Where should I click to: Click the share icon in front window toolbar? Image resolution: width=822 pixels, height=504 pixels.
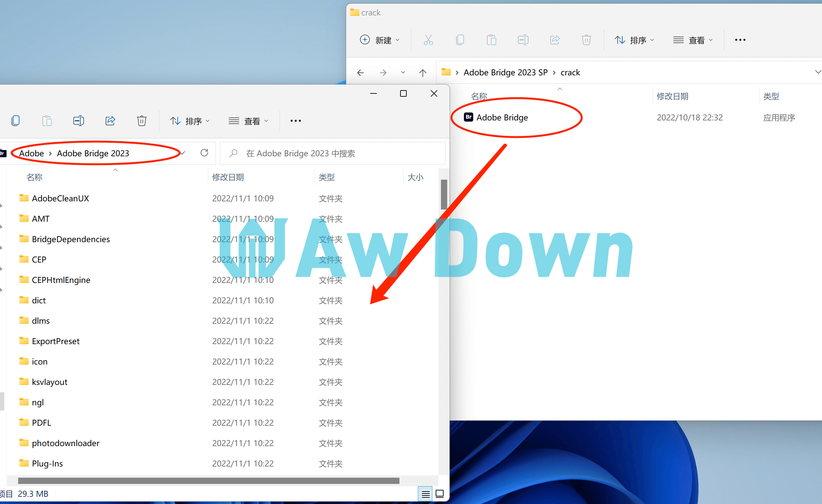coord(111,121)
